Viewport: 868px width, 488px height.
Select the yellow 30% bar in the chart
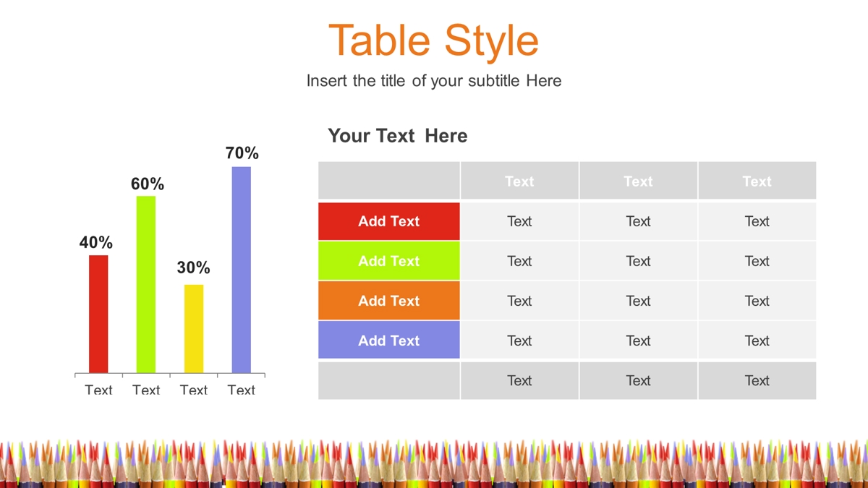point(194,329)
